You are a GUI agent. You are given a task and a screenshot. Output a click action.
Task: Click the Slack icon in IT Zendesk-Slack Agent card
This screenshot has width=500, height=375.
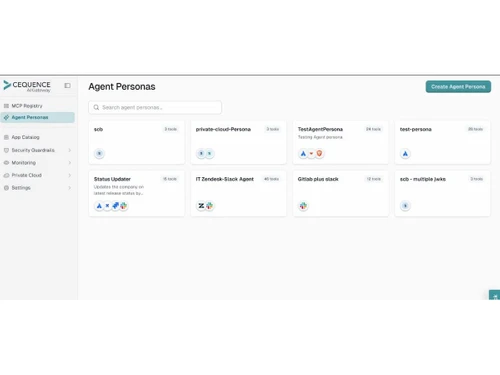209,206
